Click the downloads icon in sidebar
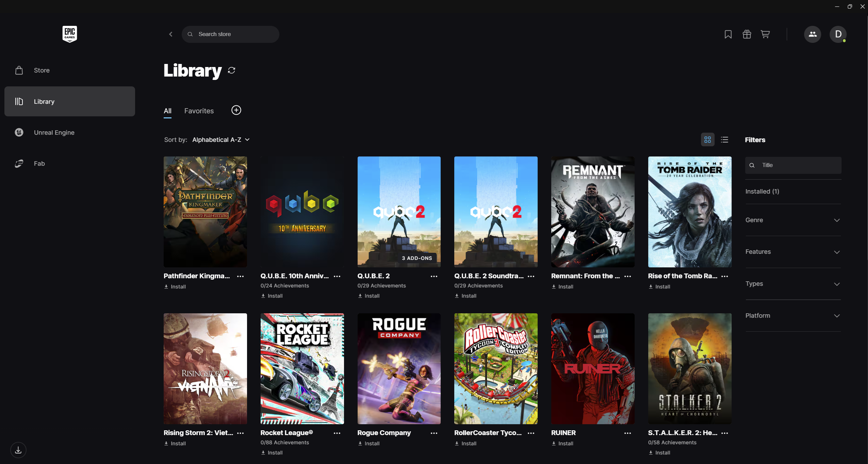Viewport: 868px width, 464px height. click(x=18, y=450)
